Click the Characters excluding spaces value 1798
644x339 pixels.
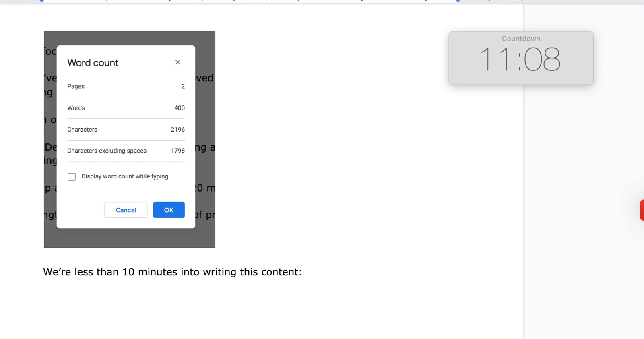coord(178,151)
